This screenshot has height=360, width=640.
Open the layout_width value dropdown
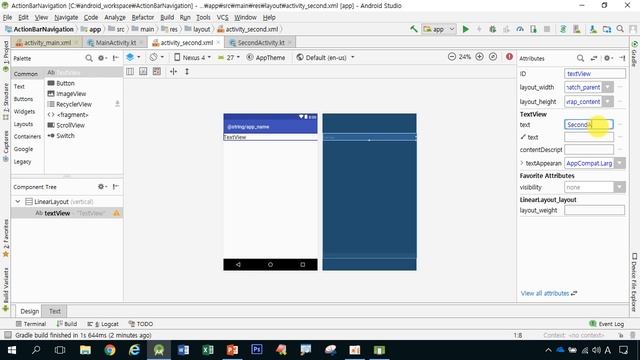tap(608, 87)
